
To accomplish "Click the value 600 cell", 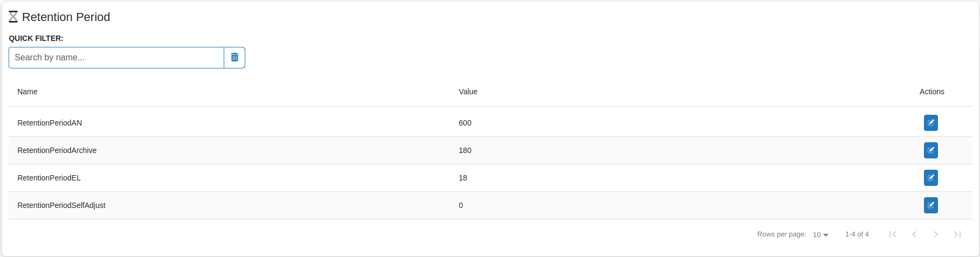I will [465, 123].
